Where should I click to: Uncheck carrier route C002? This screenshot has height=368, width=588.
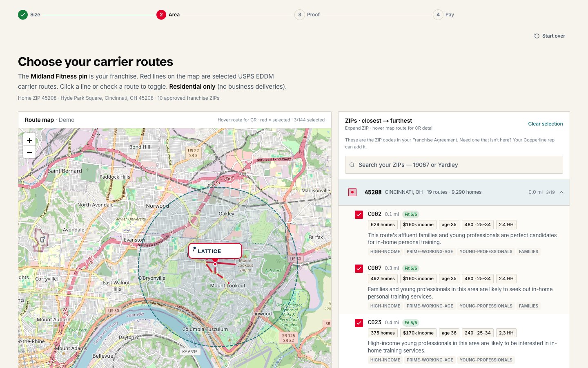pos(359,215)
